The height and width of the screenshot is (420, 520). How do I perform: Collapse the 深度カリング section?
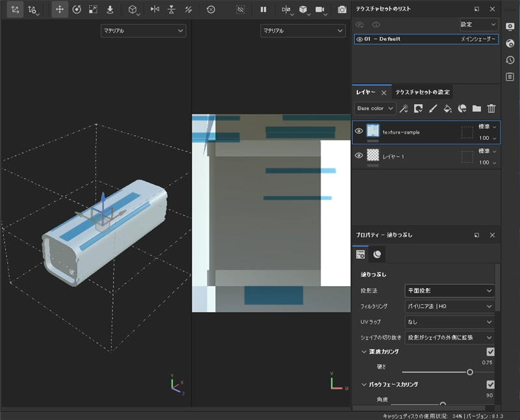(x=364, y=352)
